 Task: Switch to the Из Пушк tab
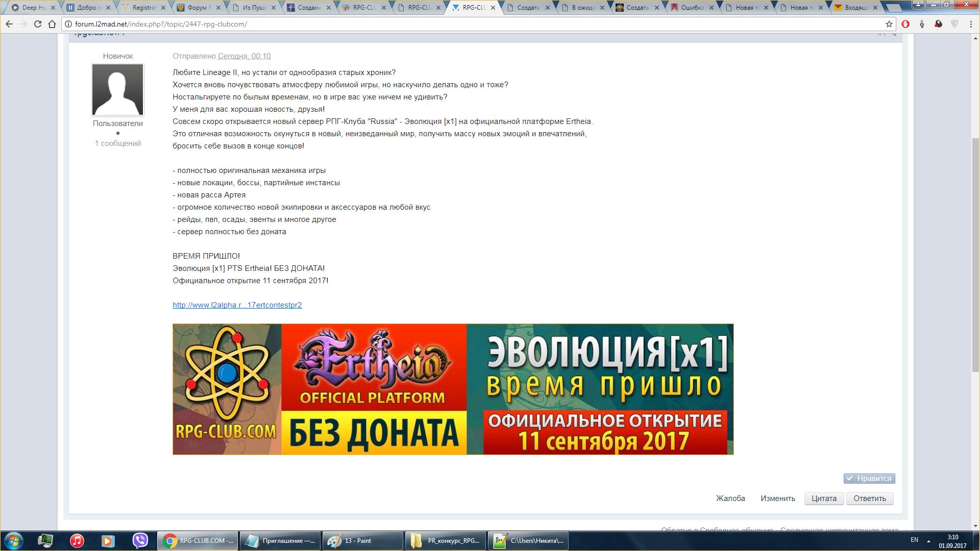click(253, 8)
